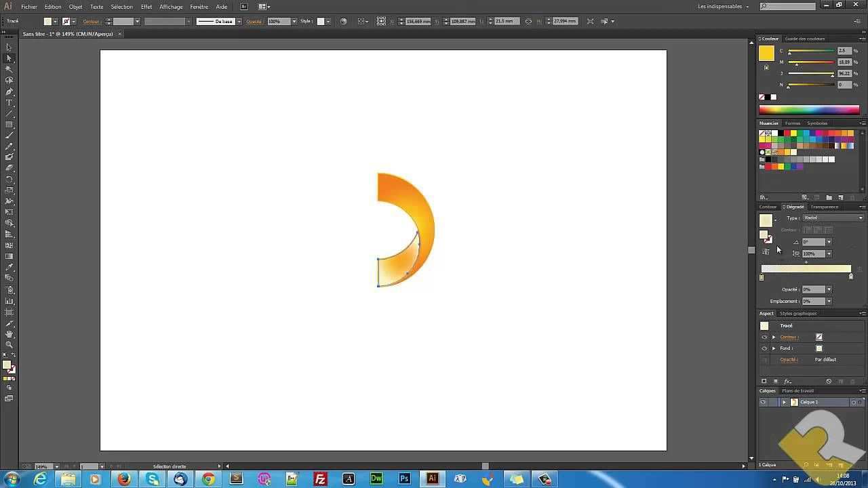Select the Pen tool

tap(9, 91)
